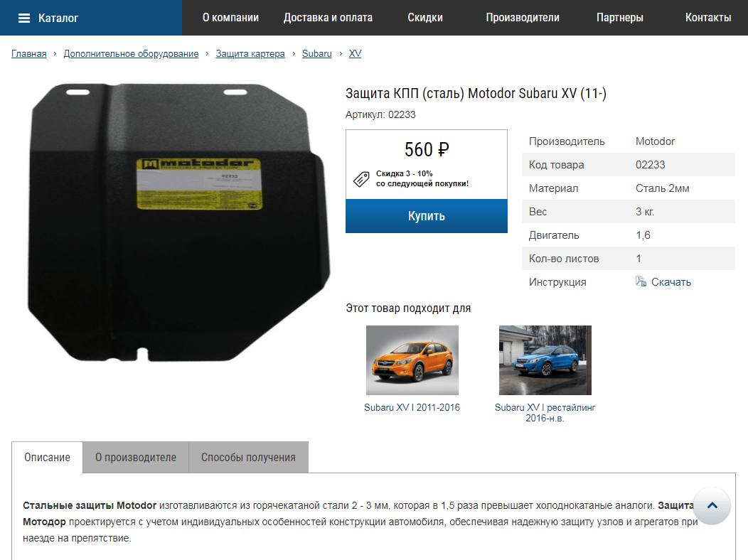Image resolution: width=748 pixels, height=560 pixels.
Task: Click the engine value 1,6
Action: [x=643, y=235]
